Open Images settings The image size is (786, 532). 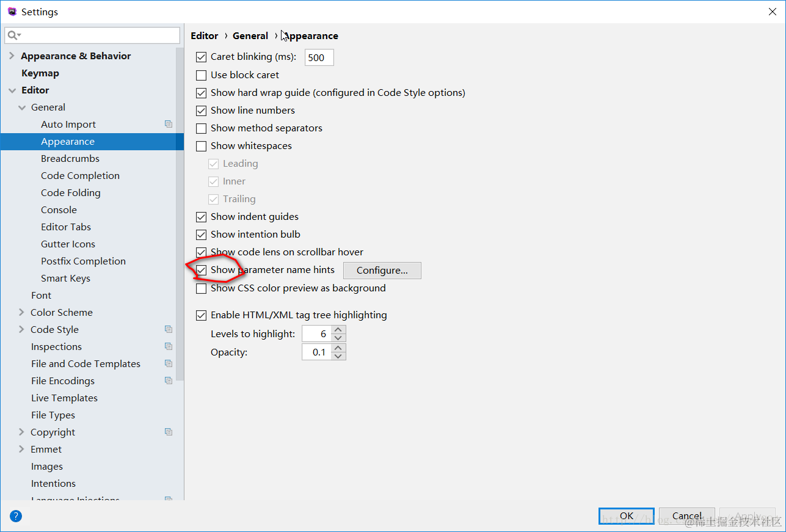[x=47, y=466]
